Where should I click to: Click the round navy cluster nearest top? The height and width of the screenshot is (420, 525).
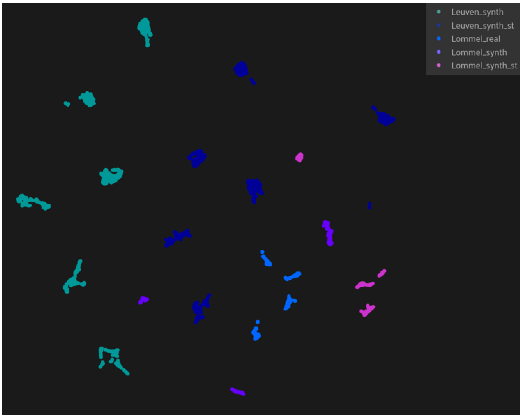[241, 69]
